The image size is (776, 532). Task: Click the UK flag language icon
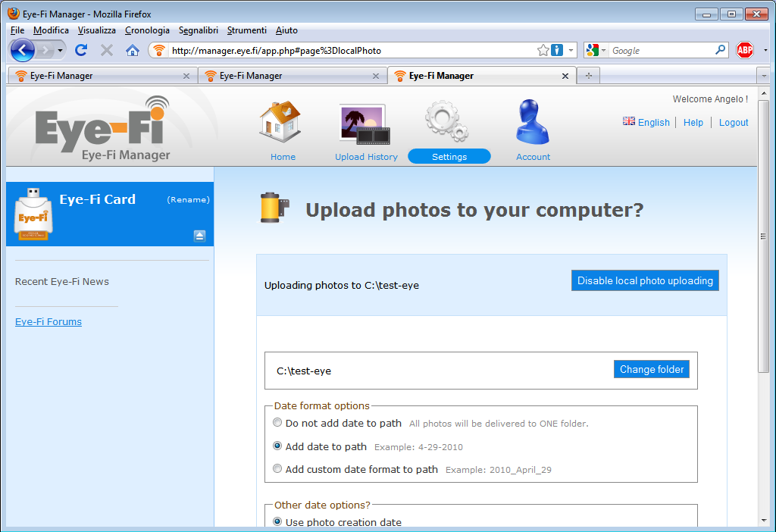pyautogui.click(x=629, y=121)
